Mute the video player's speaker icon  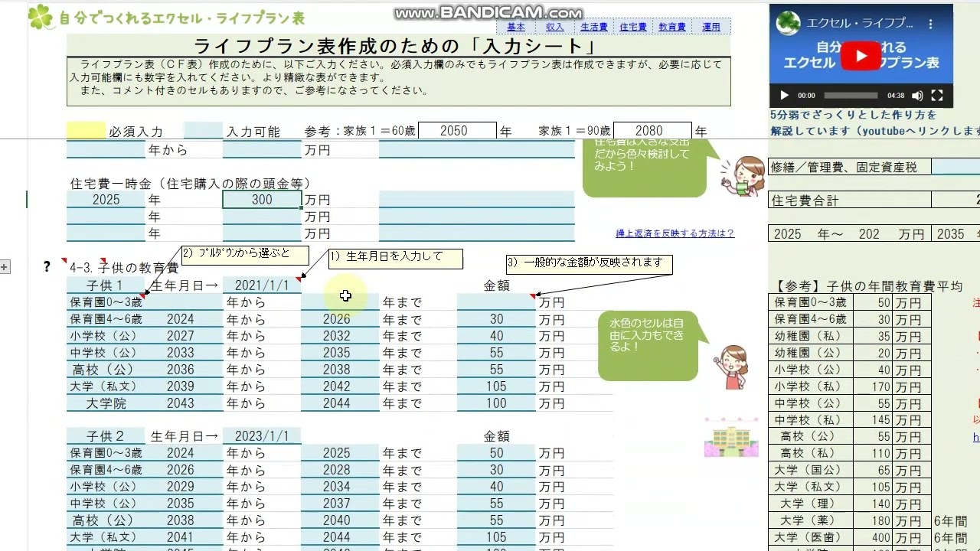pyautogui.click(x=917, y=95)
